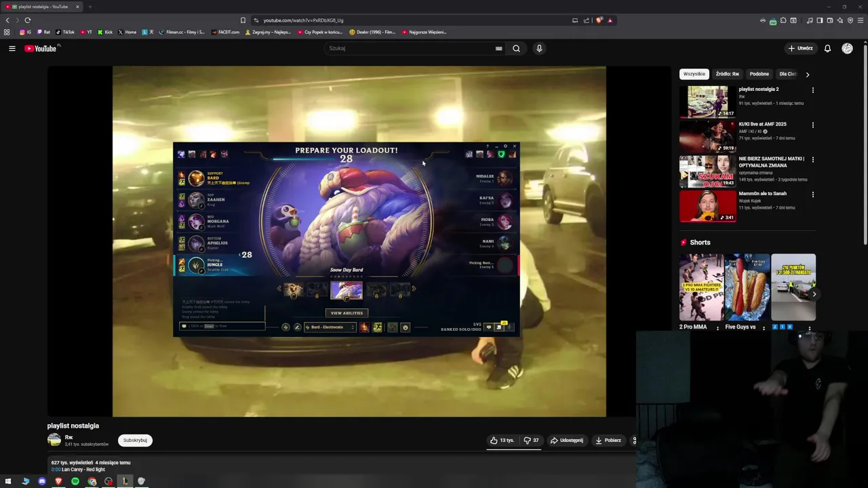Open the Mamm0n ale to Sanah thumbnail
The height and width of the screenshot is (488, 868).
[x=707, y=206]
